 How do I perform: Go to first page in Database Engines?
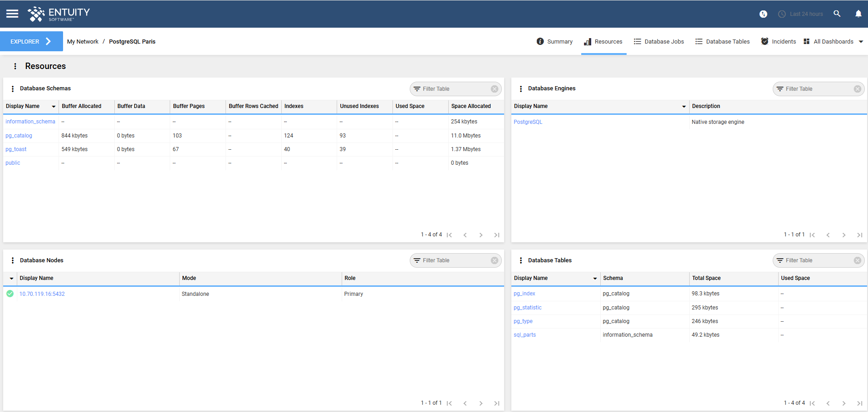(812, 235)
